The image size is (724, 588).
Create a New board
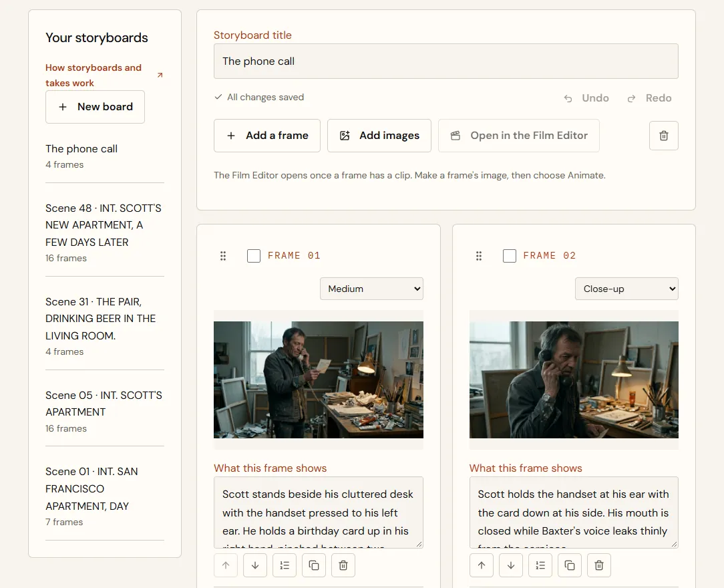point(95,107)
